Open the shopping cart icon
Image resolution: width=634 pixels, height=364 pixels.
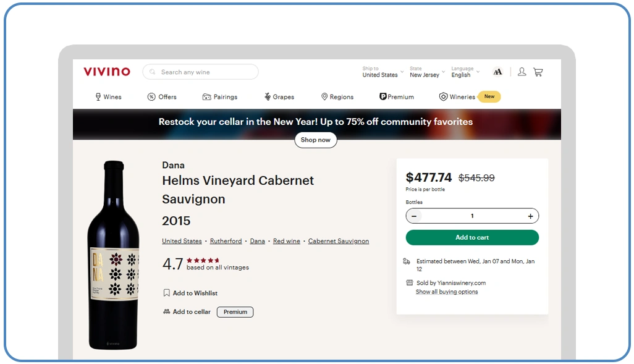538,72
